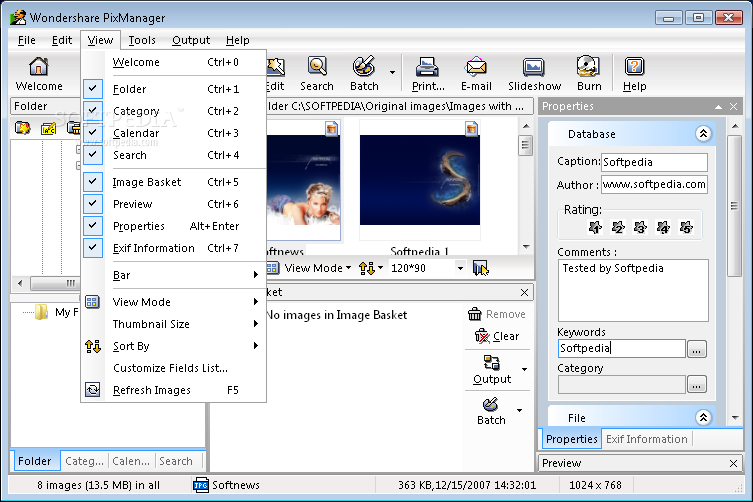Click the icon right of 120*90 size box
Screen dimensions: 753x502
pos(480,268)
